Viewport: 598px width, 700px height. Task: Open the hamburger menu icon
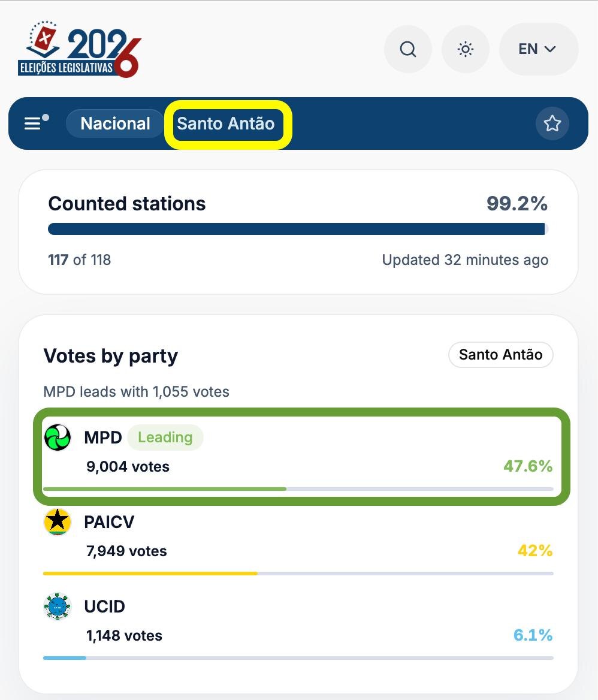(x=36, y=122)
